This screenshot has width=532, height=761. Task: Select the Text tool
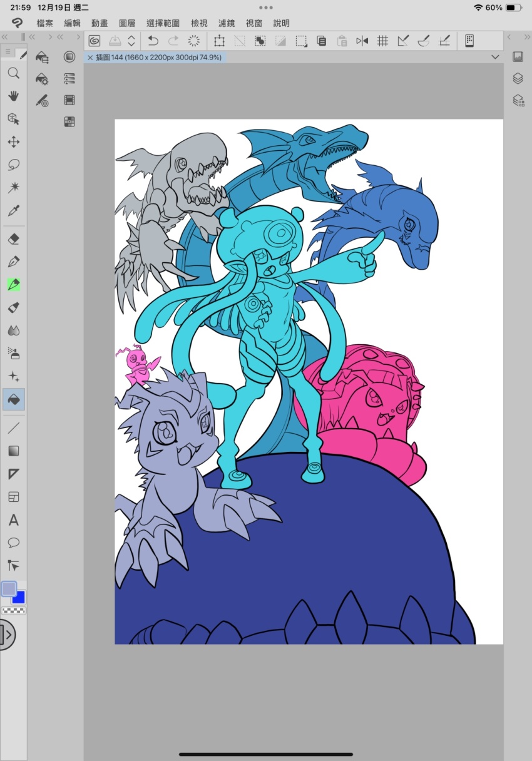pos(13,520)
